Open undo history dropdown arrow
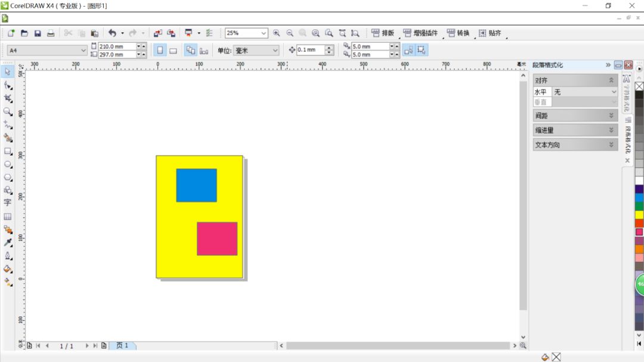This screenshot has height=362, width=644. (x=122, y=33)
